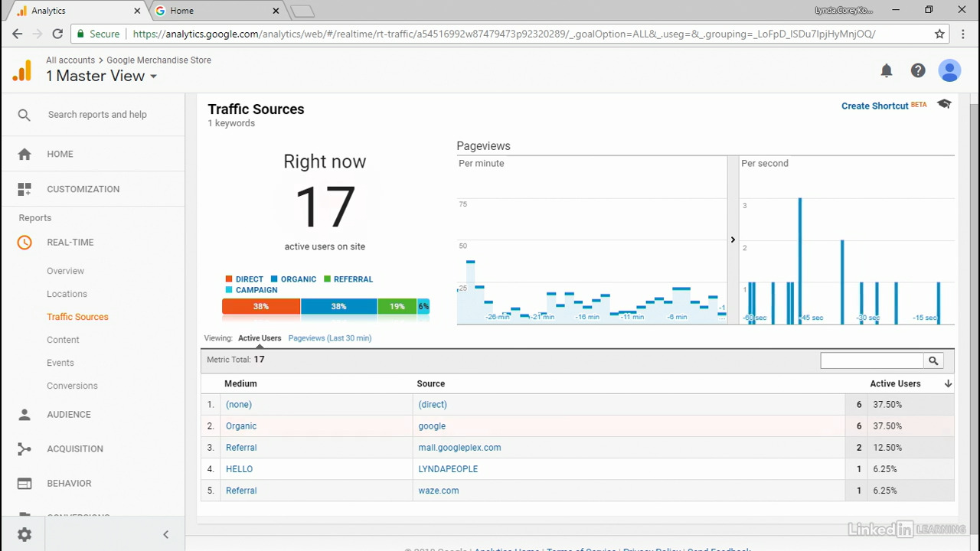
Task: Click the table filter search input field
Action: pos(872,360)
